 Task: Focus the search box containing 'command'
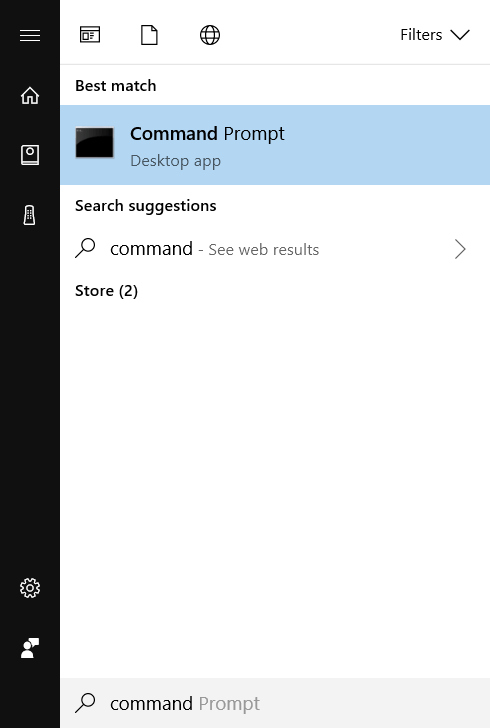pos(275,703)
